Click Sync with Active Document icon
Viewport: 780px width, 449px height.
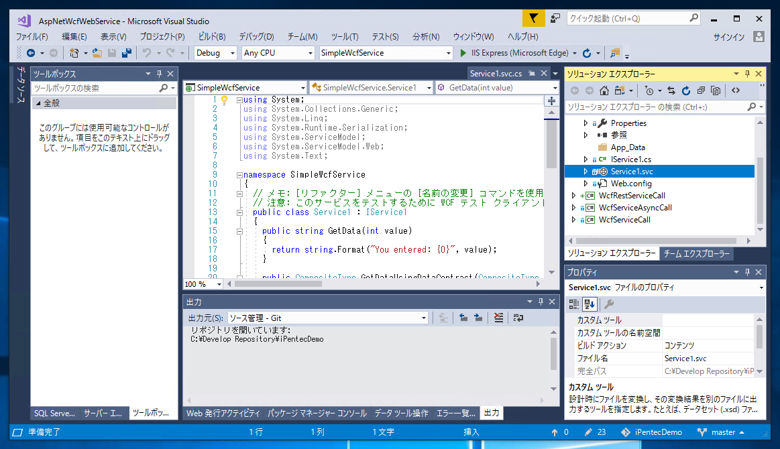point(671,90)
